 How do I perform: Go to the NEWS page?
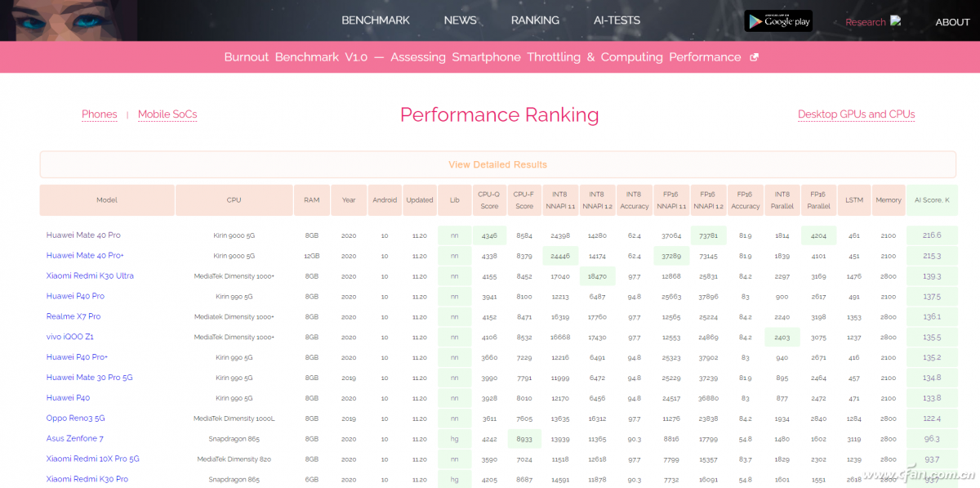[x=461, y=20]
